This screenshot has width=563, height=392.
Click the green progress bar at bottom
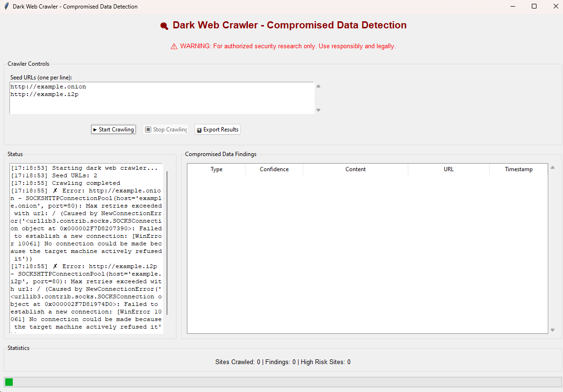[x=9, y=382]
